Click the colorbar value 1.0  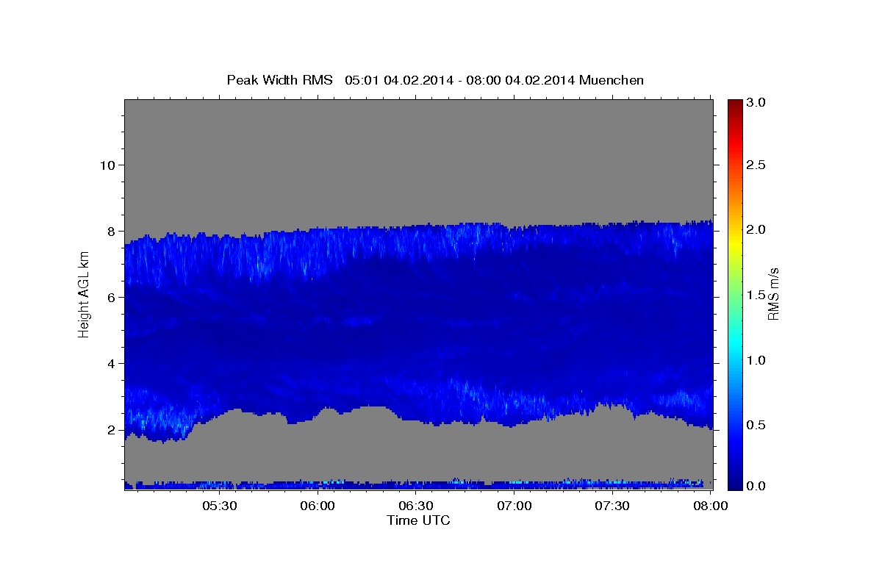coord(756,360)
